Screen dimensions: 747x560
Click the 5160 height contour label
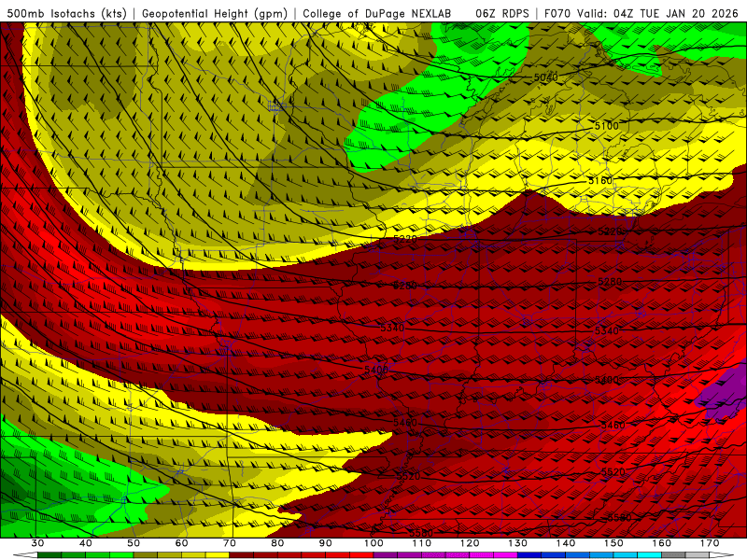click(599, 180)
